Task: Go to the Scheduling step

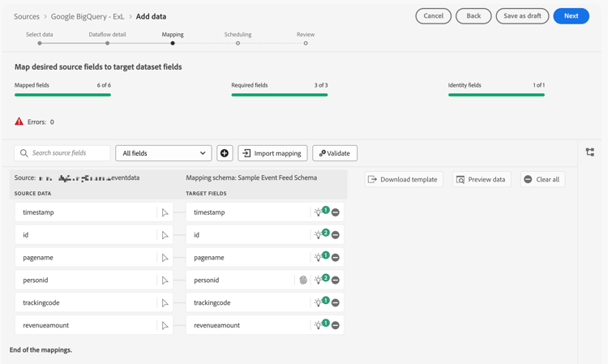Action: 238,43
